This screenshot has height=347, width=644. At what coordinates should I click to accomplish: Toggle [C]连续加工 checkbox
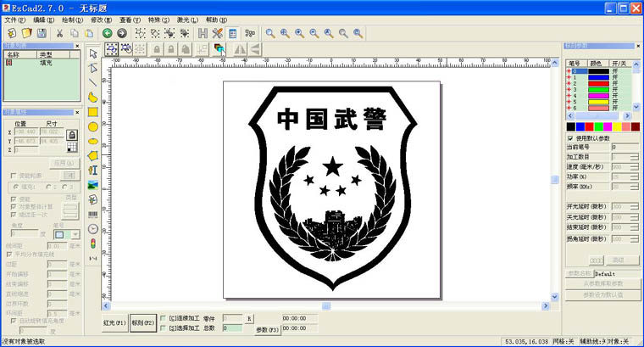(163, 318)
